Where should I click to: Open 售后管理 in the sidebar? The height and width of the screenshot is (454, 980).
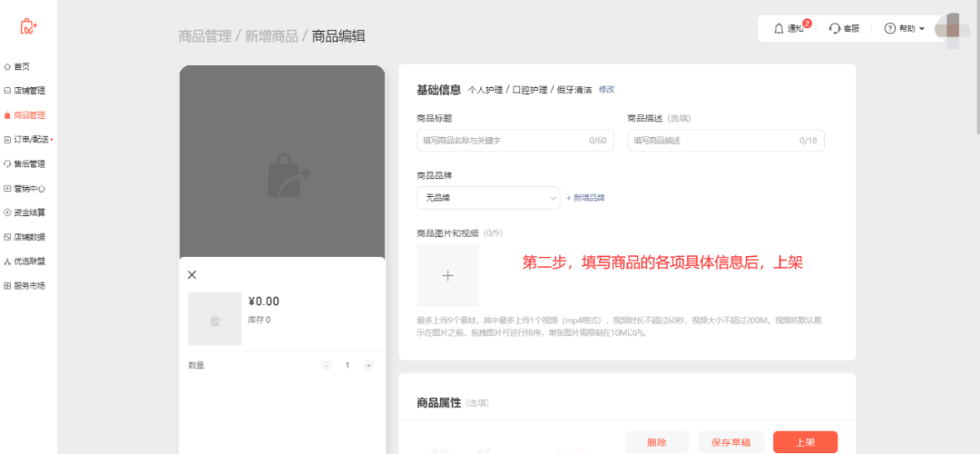[29, 163]
